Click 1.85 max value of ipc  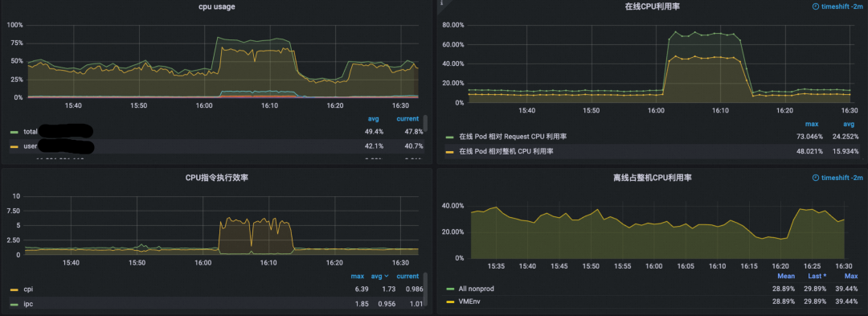pyautogui.click(x=361, y=304)
